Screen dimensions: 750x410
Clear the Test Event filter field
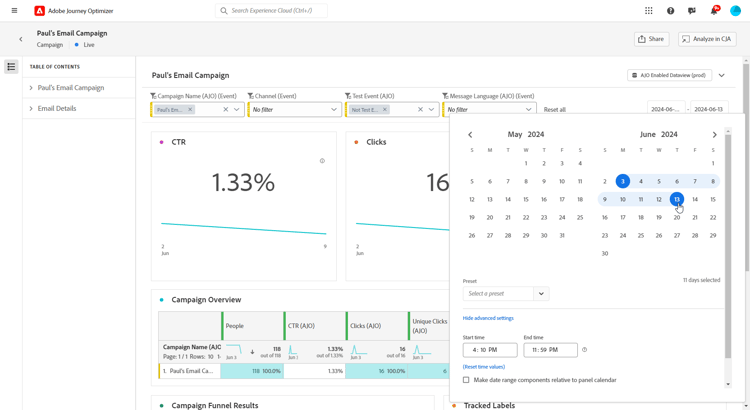[420, 110]
